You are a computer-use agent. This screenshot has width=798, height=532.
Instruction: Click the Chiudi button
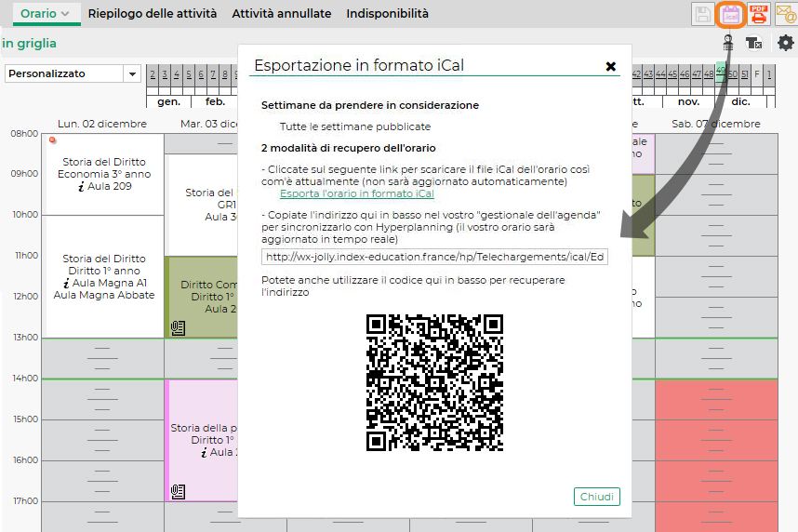[x=597, y=497]
